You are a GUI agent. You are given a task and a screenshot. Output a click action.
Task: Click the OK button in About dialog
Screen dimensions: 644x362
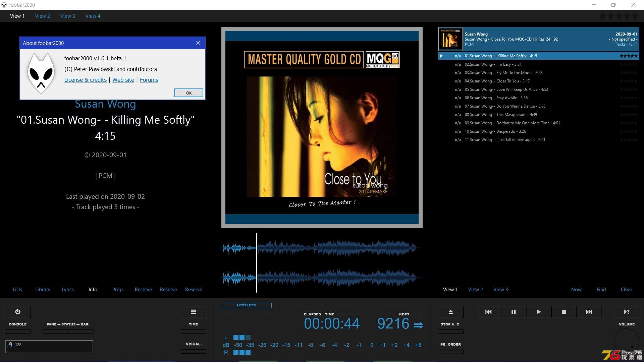(x=189, y=93)
